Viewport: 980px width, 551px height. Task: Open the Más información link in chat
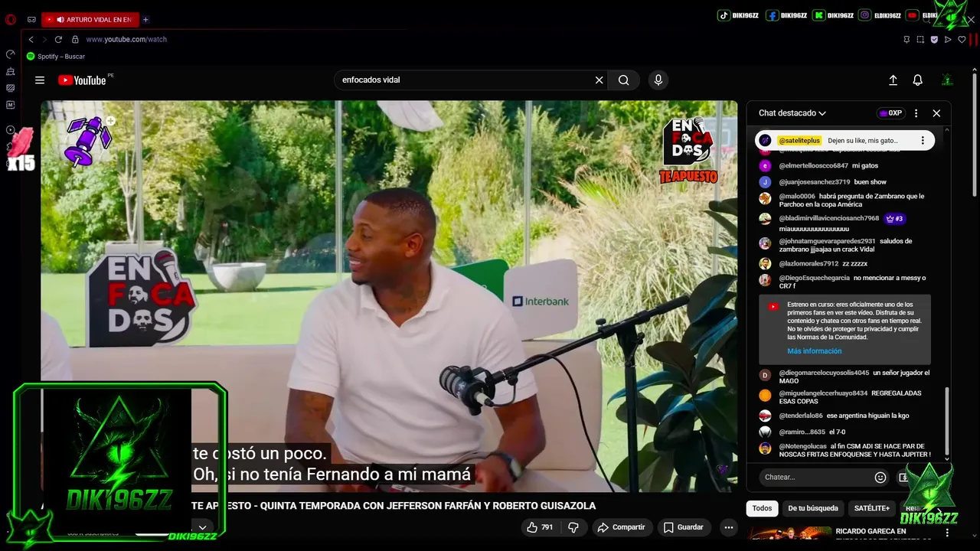814,351
